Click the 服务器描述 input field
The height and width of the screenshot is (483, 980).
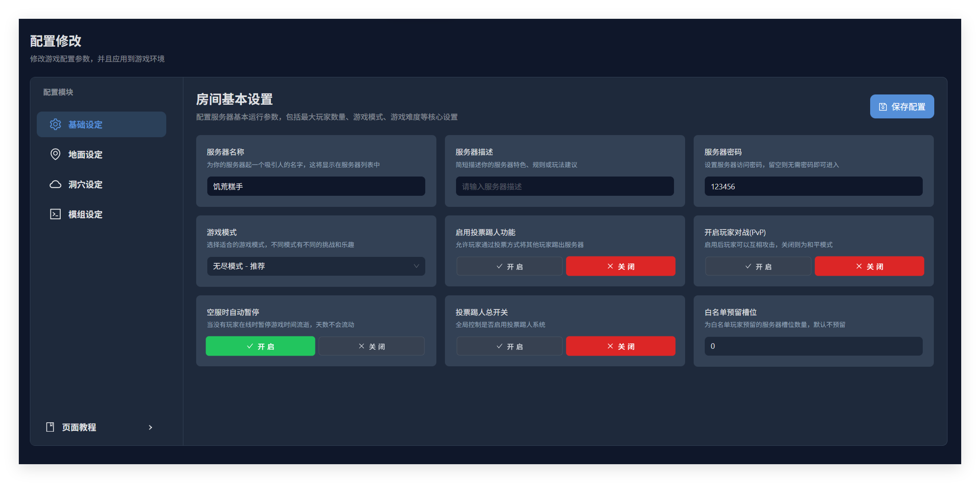tap(564, 186)
